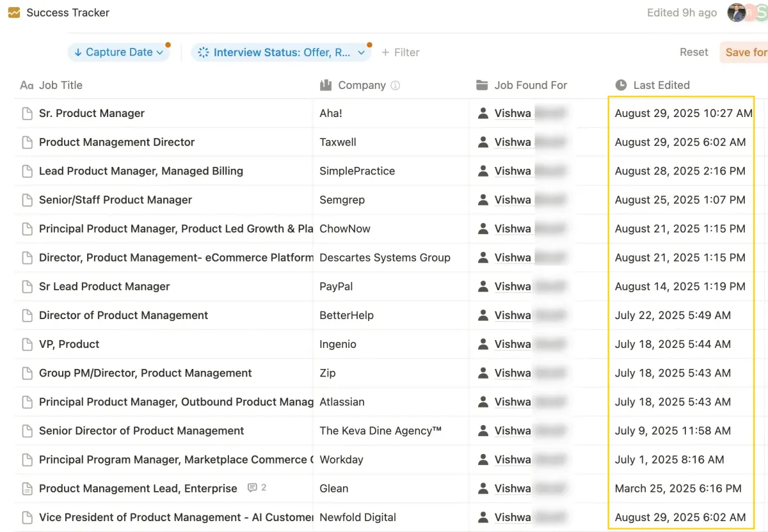Click the Job Found For folder icon
This screenshot has height=532, width=768.
pyautogui.click(x=483, y=86)
